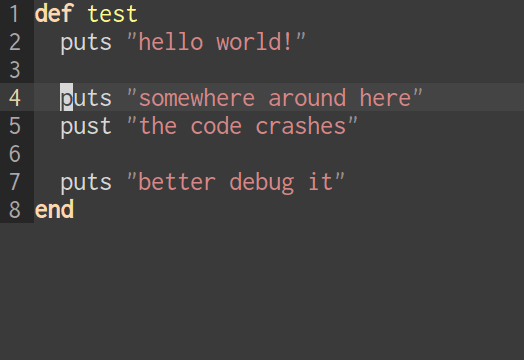Click the misspelled pust call

tap(86, 127)
